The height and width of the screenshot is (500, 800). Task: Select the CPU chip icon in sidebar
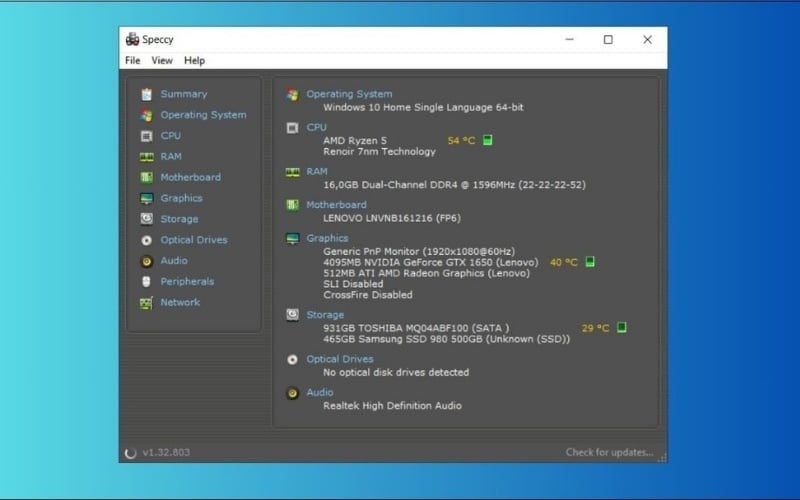tap(147, 136)
